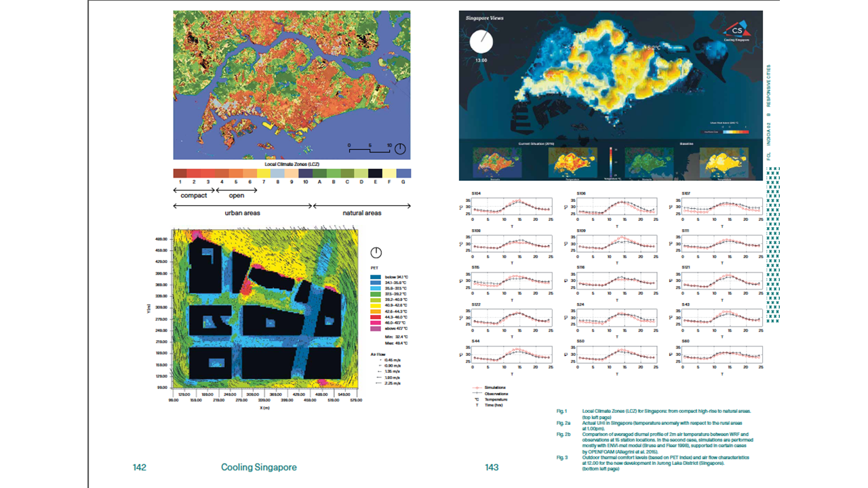Click the 'Cooling Singapore' footer title

pos(258,467)
